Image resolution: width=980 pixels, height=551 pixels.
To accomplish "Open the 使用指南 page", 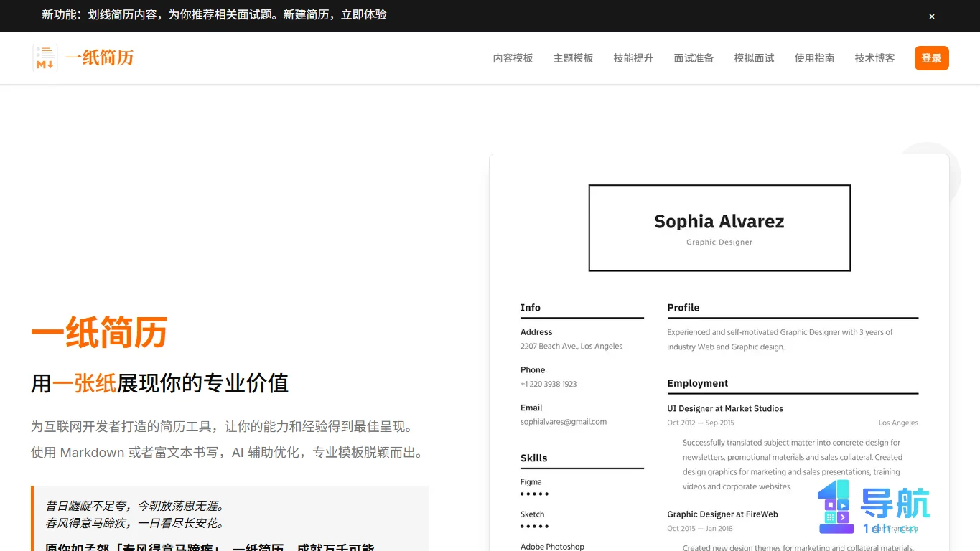I will tap(814, 58).
